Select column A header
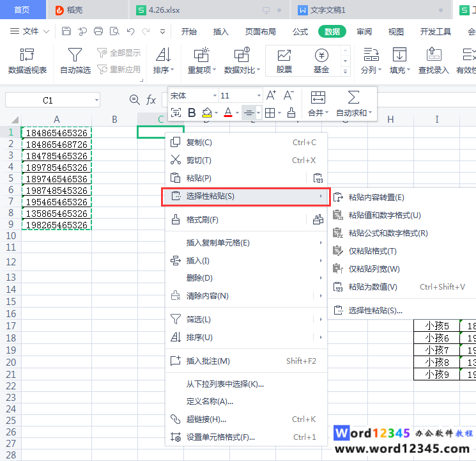 coord(56,120)
